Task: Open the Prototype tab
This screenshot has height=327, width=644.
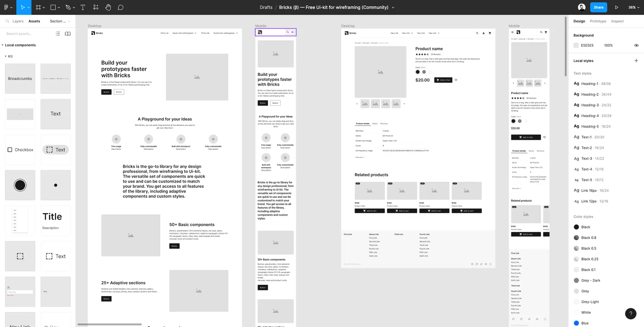Action: [x=598, y=21]
